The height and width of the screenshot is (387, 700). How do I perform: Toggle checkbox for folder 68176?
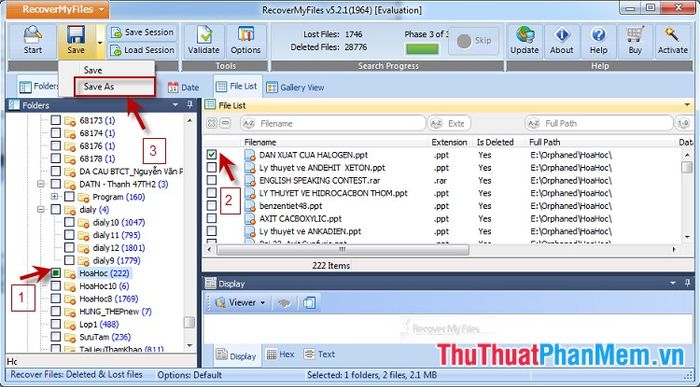pyautogui.click(x=55, y=146)
